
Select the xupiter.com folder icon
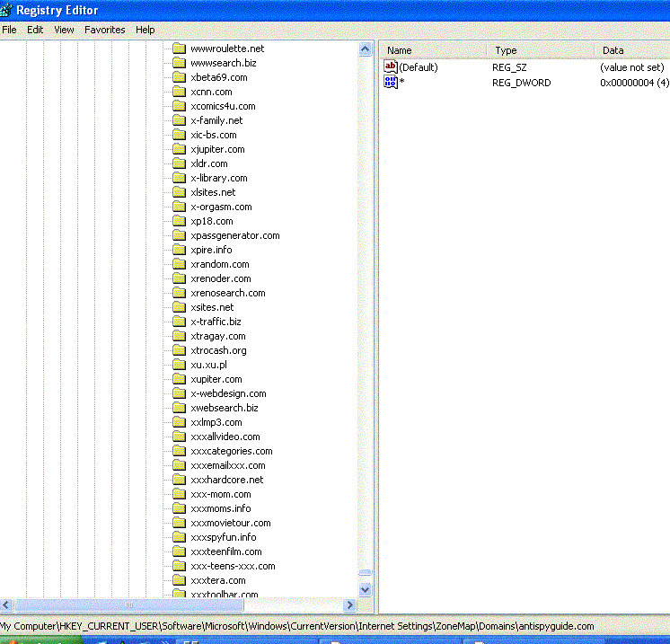pos(179,379)
